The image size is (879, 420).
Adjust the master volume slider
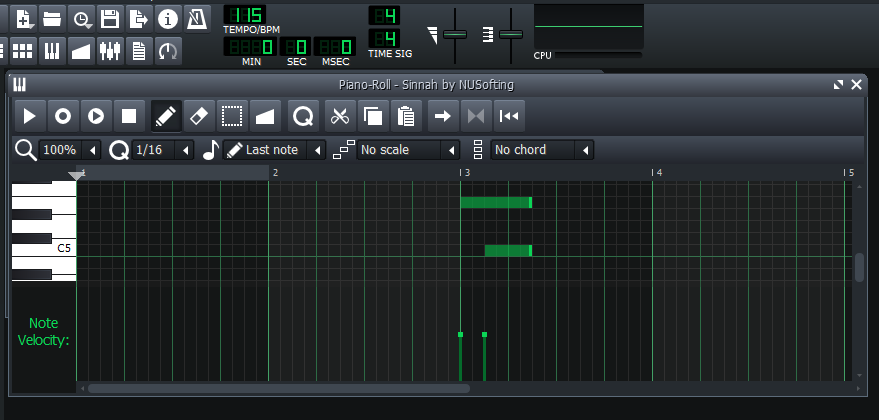point(455,35)
